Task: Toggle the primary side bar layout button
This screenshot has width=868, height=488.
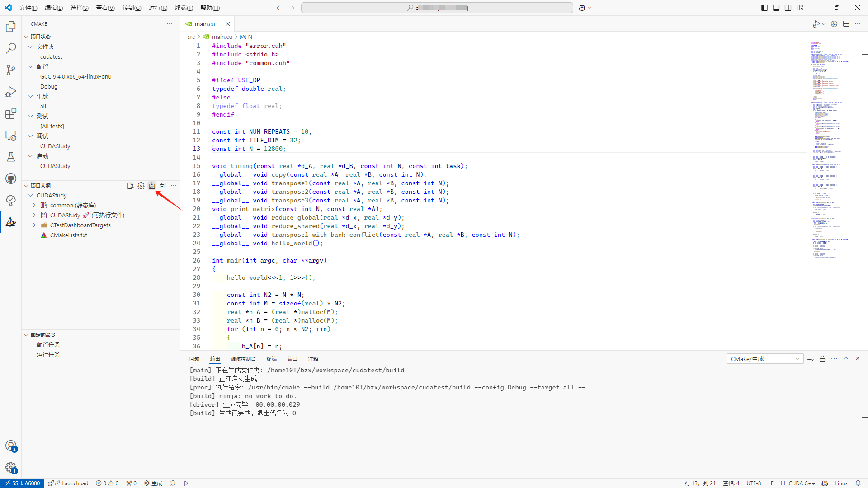Action: click(x=764, y=8)
